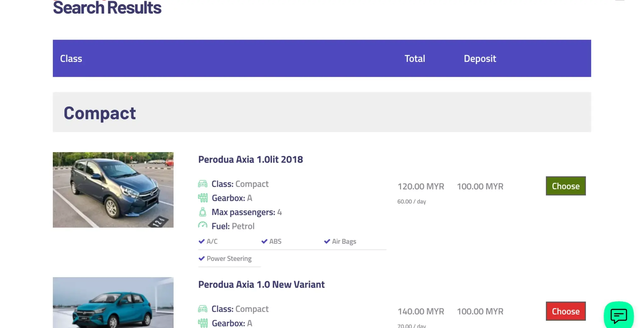Click the gearbox icon for Axia 2018
Screen dimensions: 644x328
203,198
